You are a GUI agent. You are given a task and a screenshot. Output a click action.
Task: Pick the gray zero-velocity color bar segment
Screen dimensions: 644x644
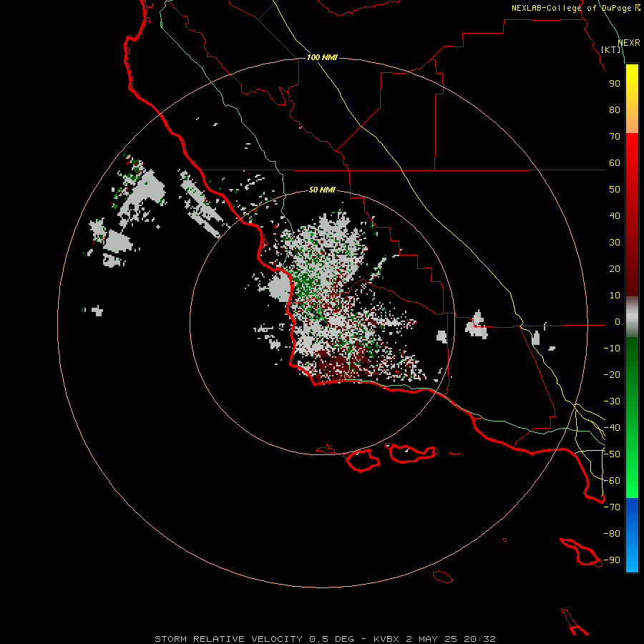pyautogui.click(x=632, y=317)
